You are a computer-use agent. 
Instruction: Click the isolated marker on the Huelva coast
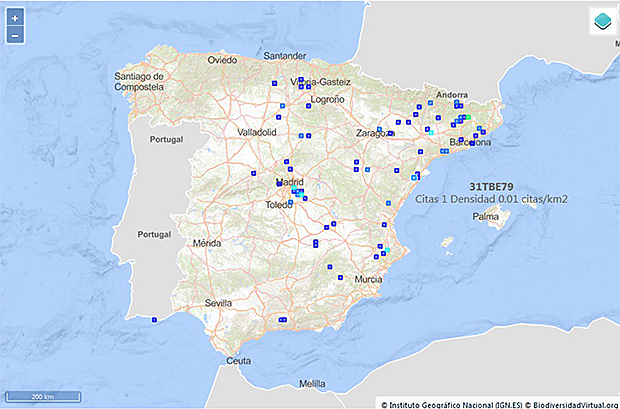154,320
